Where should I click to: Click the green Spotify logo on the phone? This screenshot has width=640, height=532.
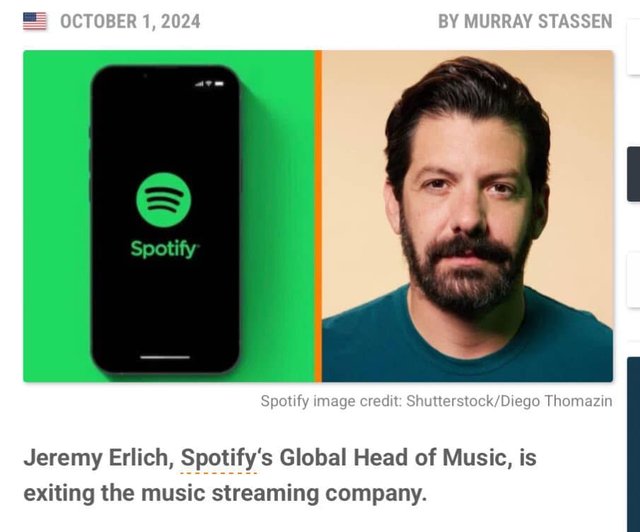[164, 200]
